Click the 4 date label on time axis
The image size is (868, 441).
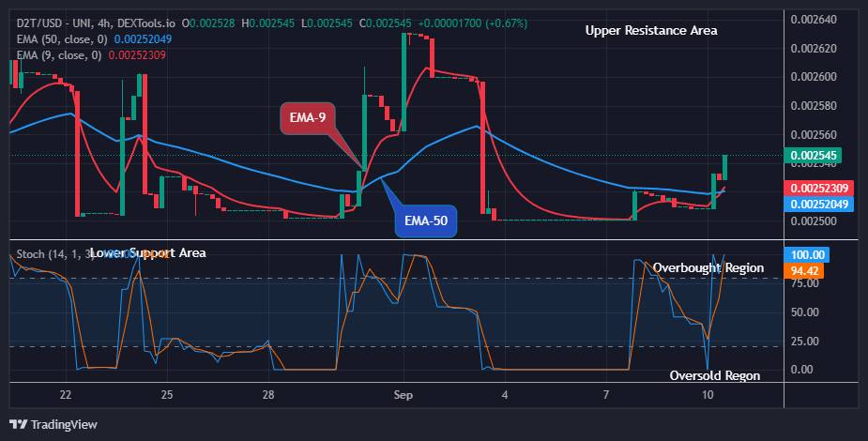pos(504,394)
